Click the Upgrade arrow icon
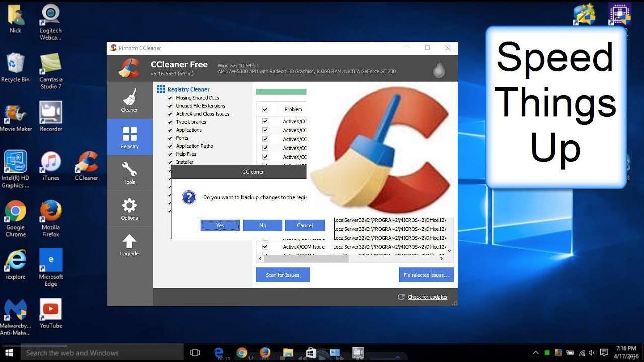The image size is (644, 362). tap(129, 245)
